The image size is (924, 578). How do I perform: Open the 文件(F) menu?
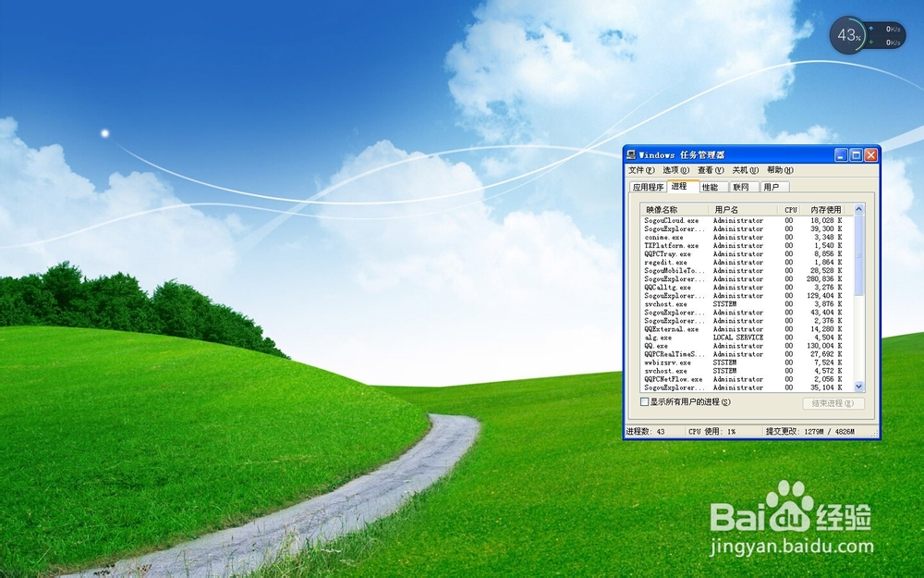click(x=641, y=170)
